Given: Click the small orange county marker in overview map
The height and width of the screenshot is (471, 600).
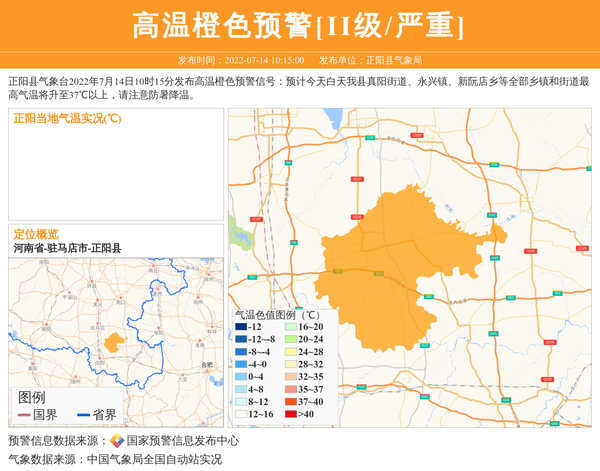Looking at the screenshot, I should coord(114,343).
